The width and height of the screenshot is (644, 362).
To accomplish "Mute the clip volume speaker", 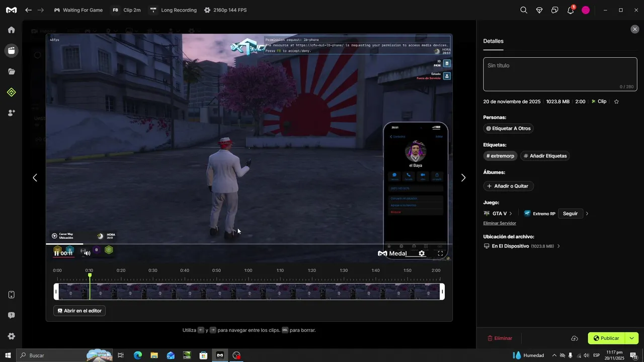I will [x=87, y=253].
